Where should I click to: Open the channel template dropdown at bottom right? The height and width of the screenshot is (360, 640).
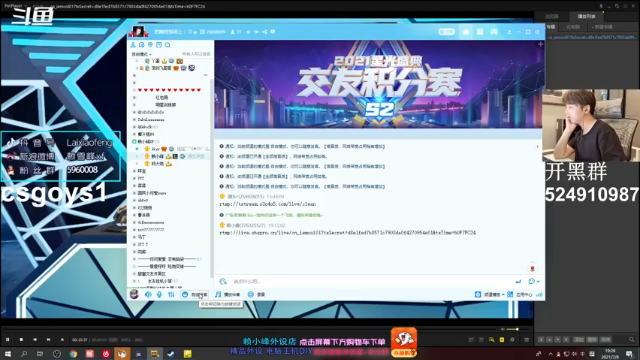coord(490,294)
